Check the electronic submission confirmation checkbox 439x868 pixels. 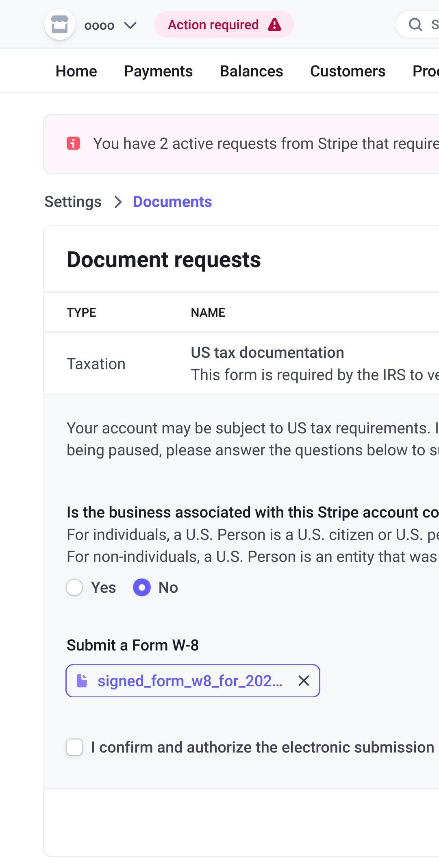pos(74,746)
